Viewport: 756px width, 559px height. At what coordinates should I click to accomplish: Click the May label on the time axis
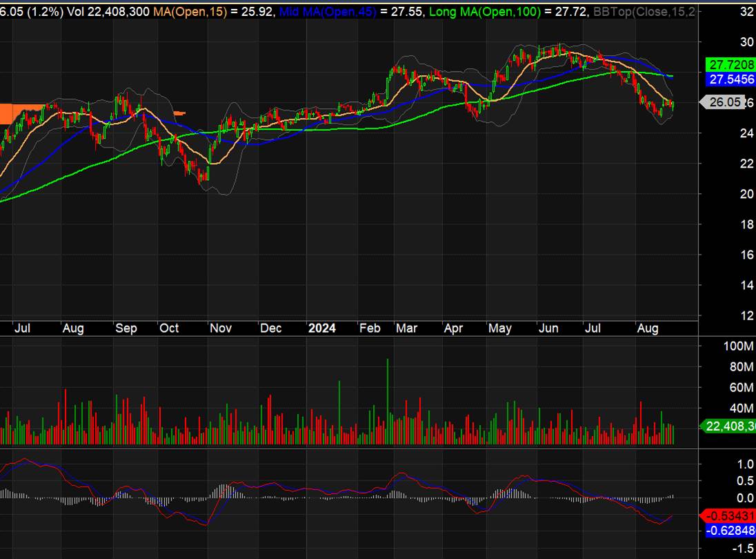point(500,328)
